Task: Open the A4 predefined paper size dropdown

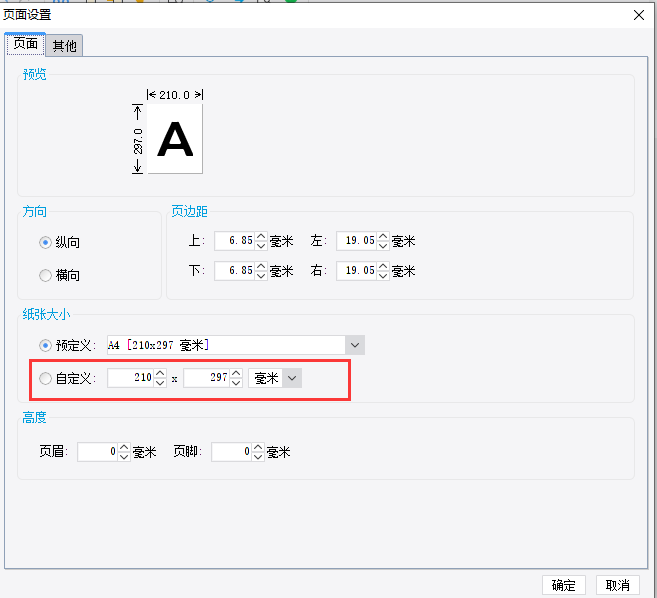Action: [354, 345]
